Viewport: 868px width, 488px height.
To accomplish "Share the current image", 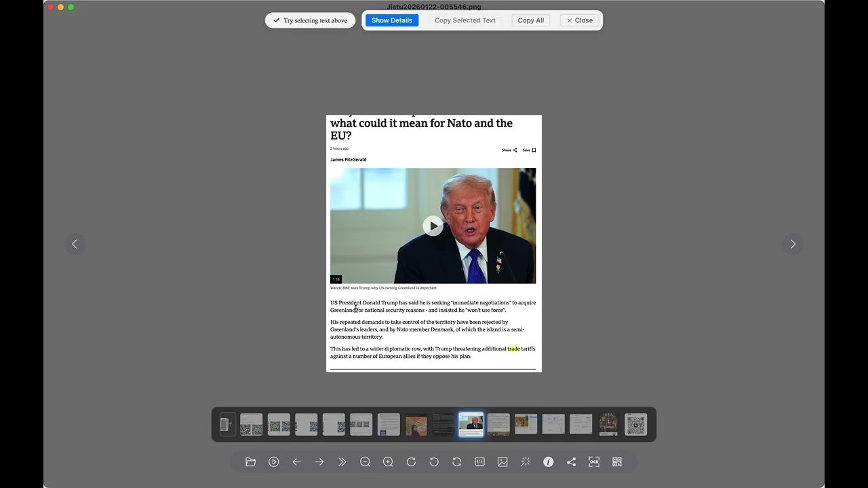I will (x=571, y=462).
